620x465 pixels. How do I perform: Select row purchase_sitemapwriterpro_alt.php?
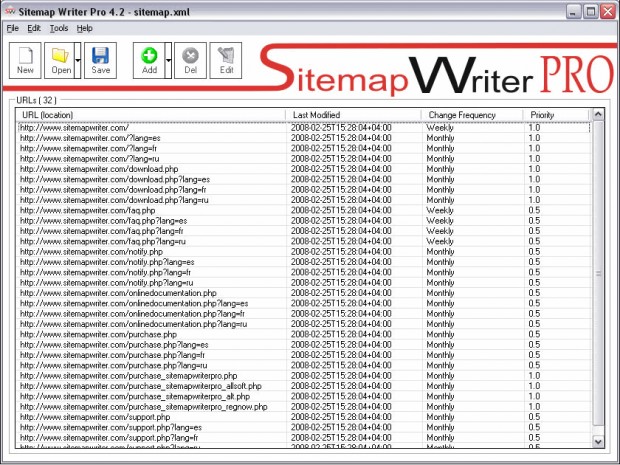[x=304, y=396]
